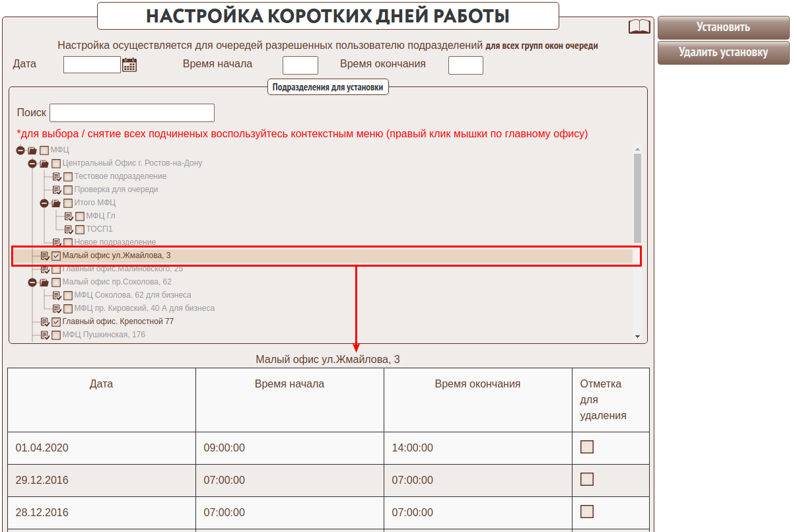The image size is (797, 532).
Task: Click the document icon beside ТОСП1
Action: pyautogui.click(x=69, y=230)
